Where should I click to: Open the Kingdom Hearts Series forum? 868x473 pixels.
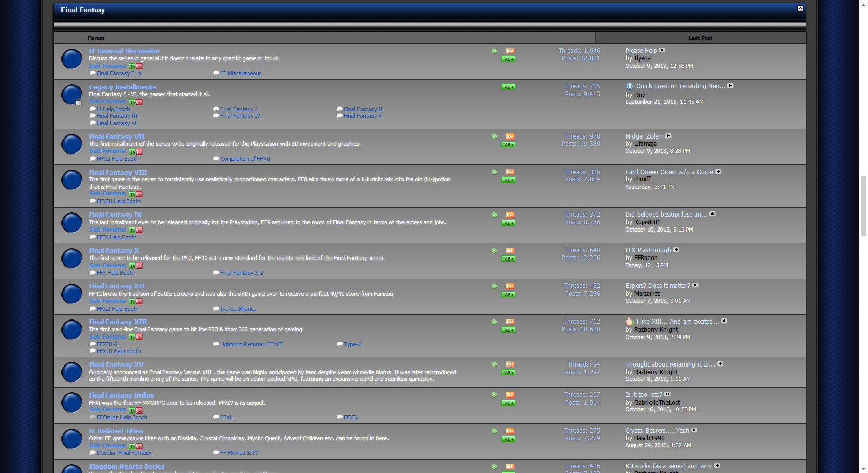click(x=127, y=467)
